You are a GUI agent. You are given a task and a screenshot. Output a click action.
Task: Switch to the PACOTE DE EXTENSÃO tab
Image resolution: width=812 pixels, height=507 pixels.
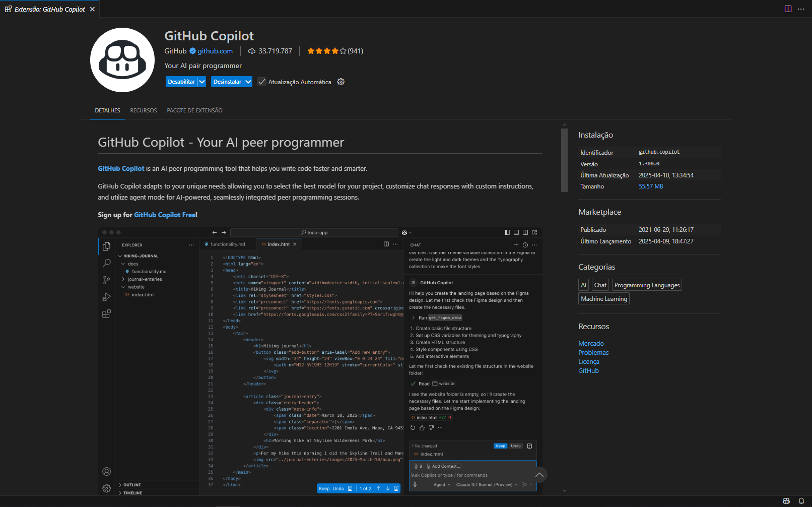(194, 110)
